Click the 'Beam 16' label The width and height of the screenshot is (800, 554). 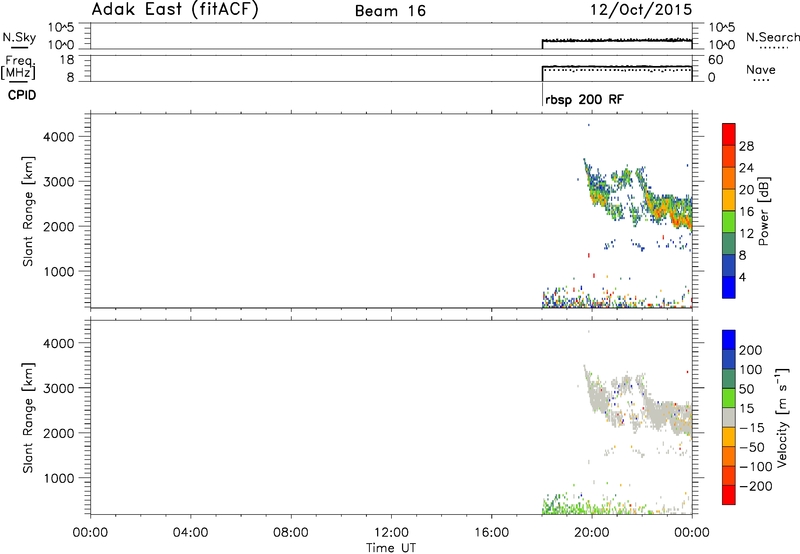pos(390,11)
